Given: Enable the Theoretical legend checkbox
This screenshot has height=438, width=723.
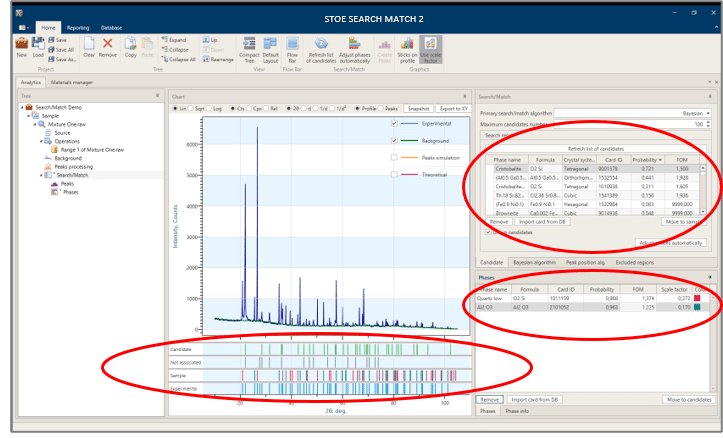Looking at the screenshot, I should click(394, 175).
